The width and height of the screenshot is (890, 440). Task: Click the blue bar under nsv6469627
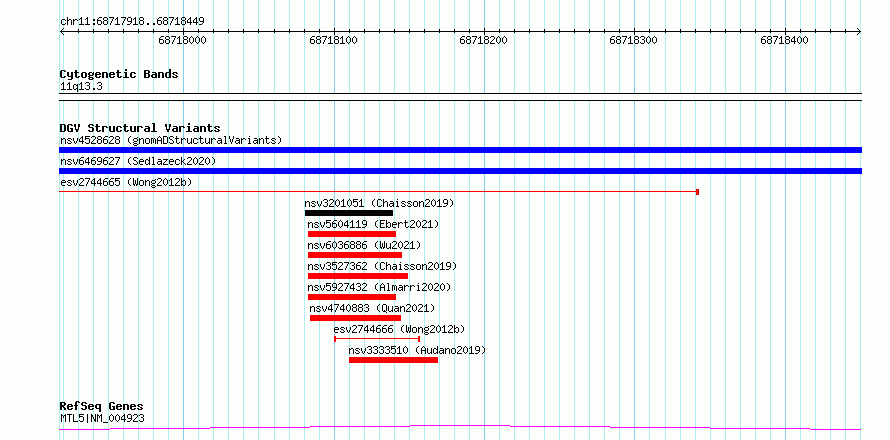460,171
